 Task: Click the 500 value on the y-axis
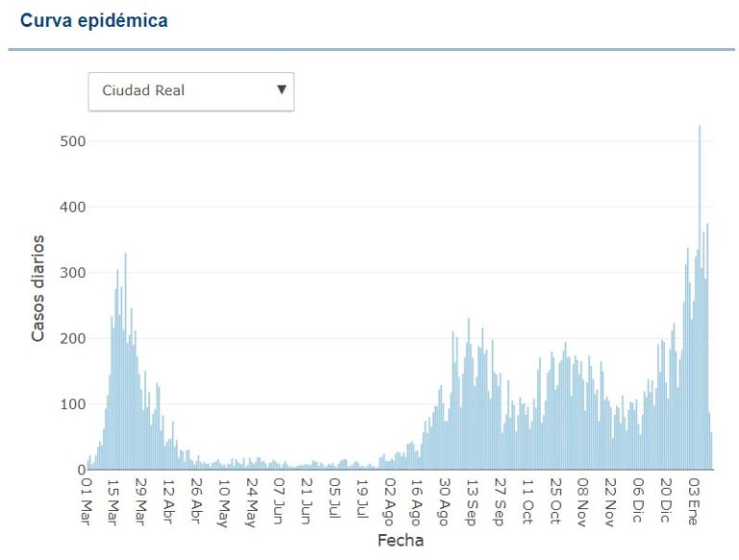73,141
